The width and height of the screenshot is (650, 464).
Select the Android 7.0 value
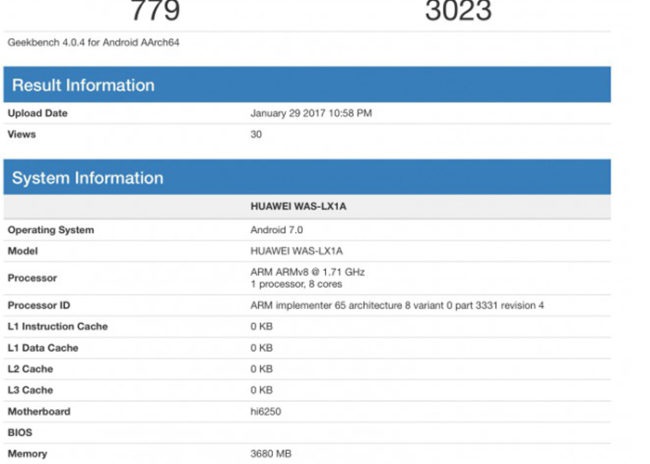(x=276, y=230)
